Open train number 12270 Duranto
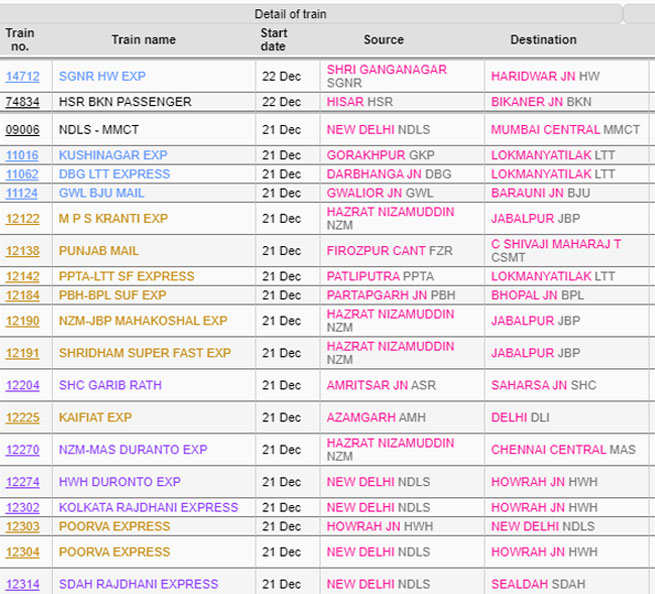Viewport: 655px width, 594px height. (22, 450)
